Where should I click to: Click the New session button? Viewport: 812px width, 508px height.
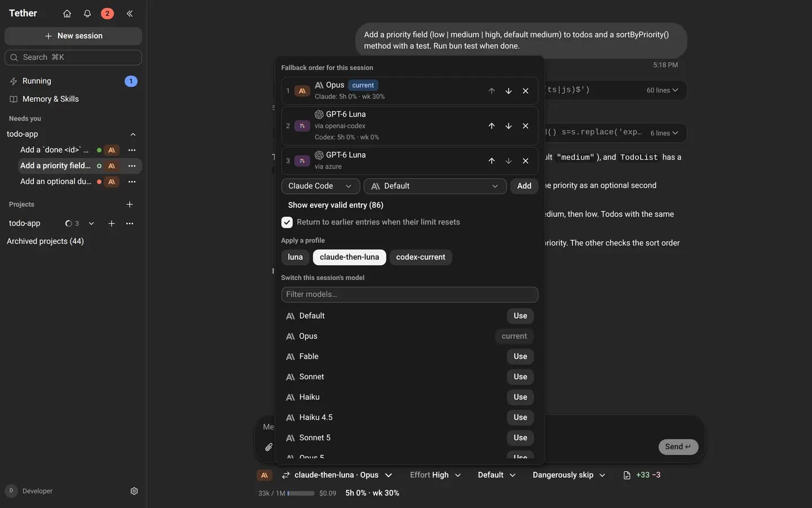[x=73, y=36]
